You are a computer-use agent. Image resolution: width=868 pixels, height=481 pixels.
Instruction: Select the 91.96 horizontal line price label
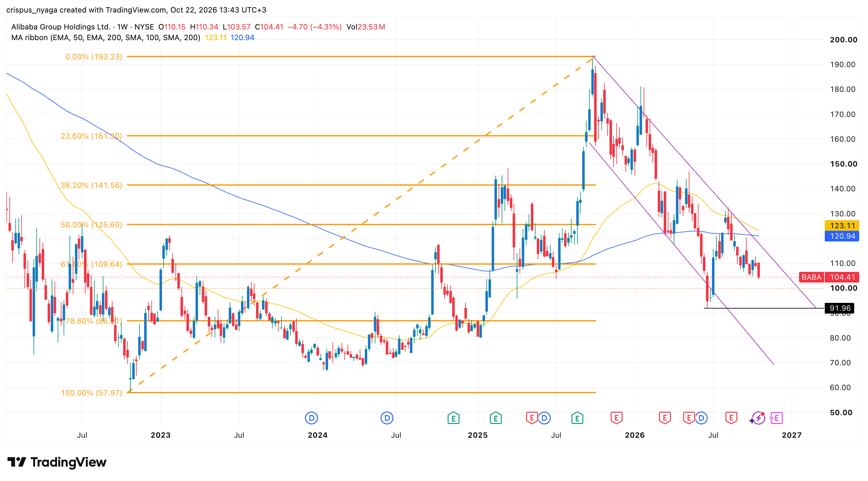click(x=840, y=308)
